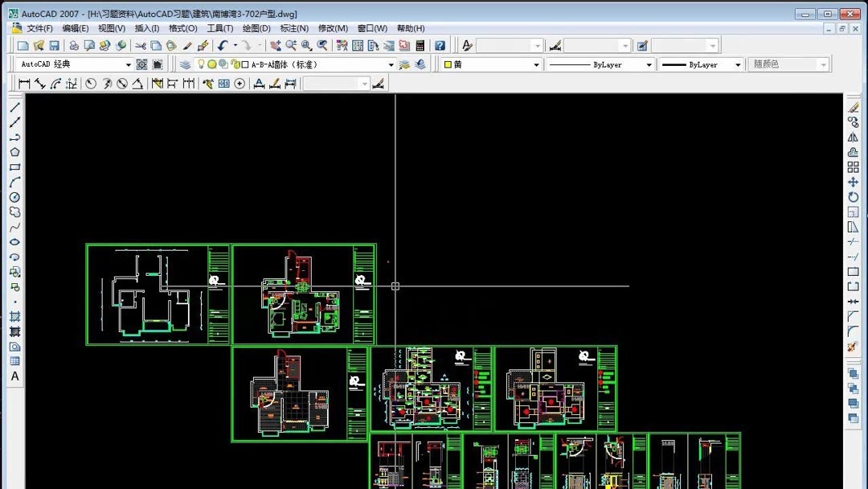Click the Help question mark button
868x489 pixels.
pyautogui.click(x=440, y=45)
